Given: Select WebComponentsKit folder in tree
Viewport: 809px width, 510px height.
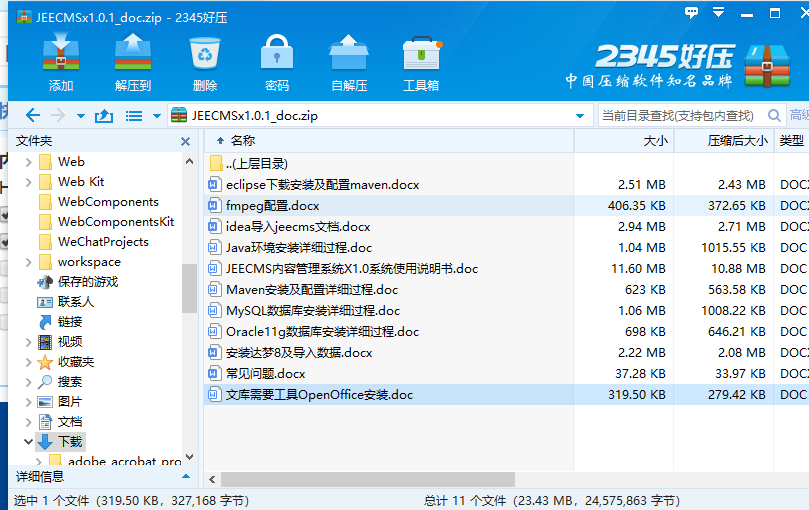Looking at the screenshot, I should pos(116,222).
